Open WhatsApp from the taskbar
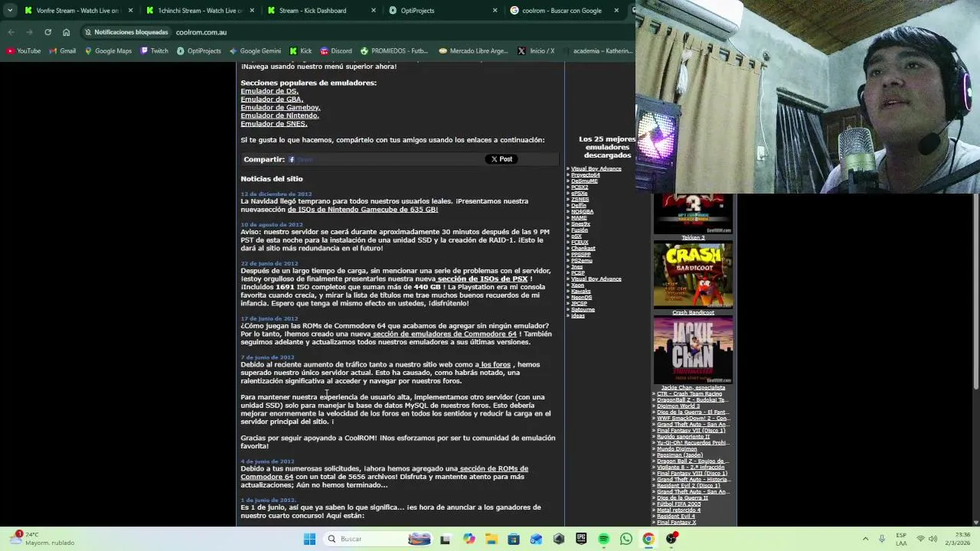 tap(626, 539)
